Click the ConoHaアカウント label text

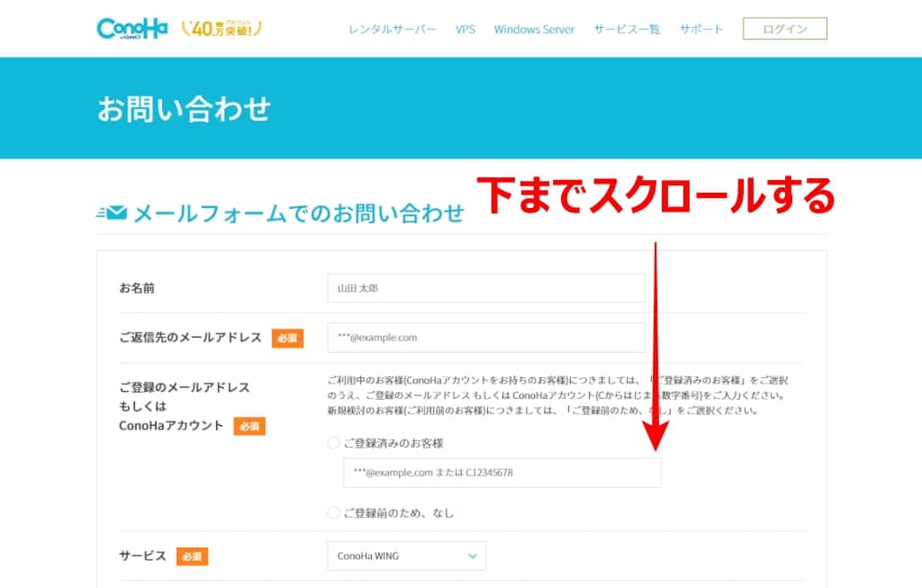(x=171, y=426)
